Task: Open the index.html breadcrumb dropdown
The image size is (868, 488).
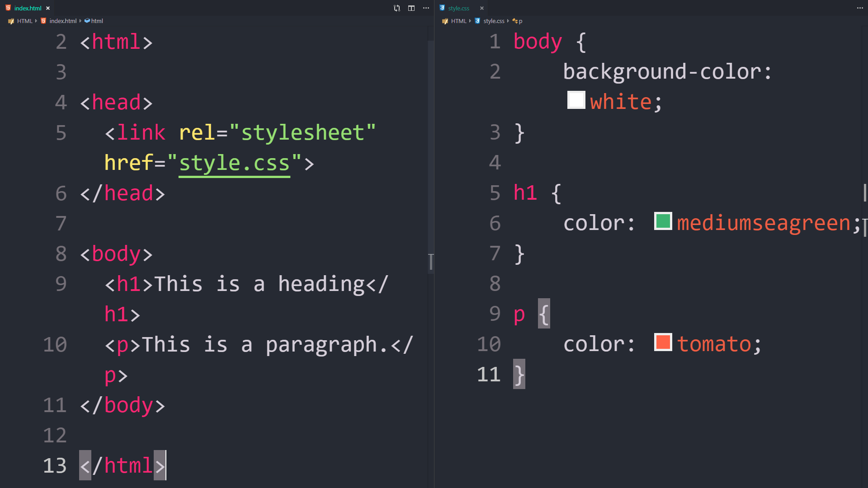Action: tap(63, 21)
